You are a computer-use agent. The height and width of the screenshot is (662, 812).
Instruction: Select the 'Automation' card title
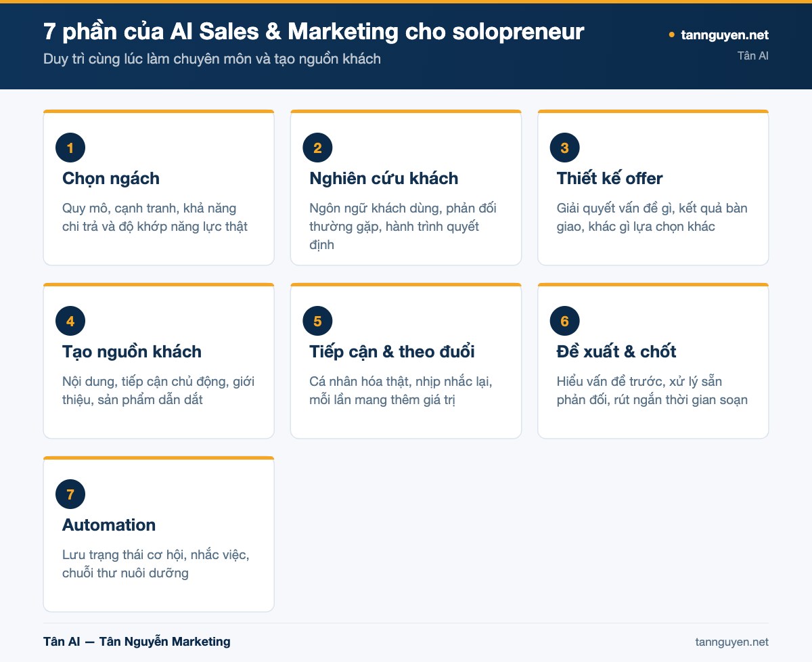pos(109,525)
